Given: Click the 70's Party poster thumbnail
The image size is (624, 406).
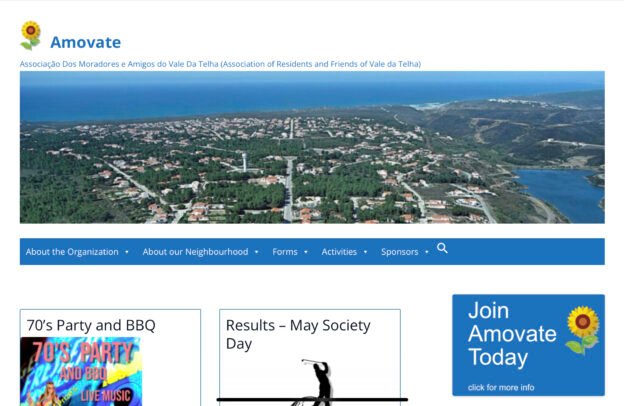Looking at the screenshot, I should point(81,371).
